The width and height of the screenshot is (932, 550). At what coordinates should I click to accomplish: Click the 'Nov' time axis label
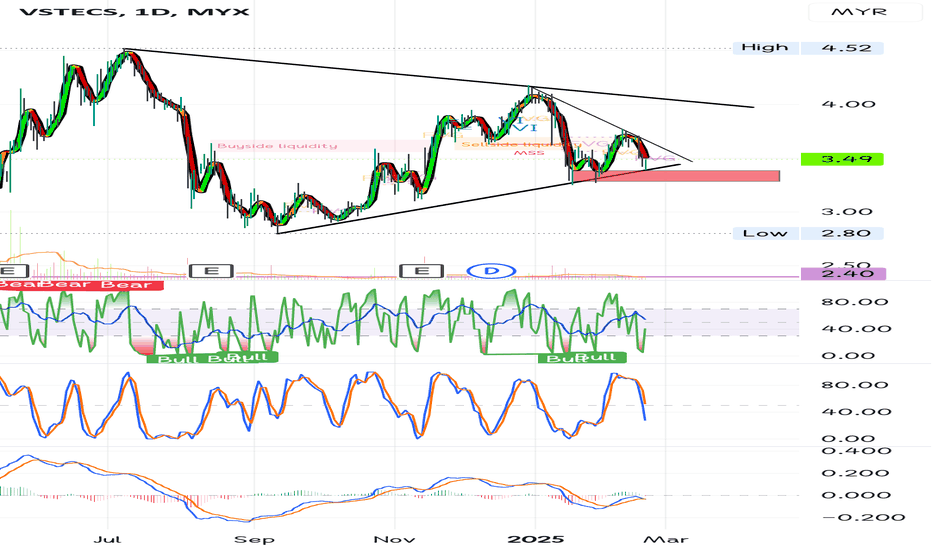pos(394,539)
